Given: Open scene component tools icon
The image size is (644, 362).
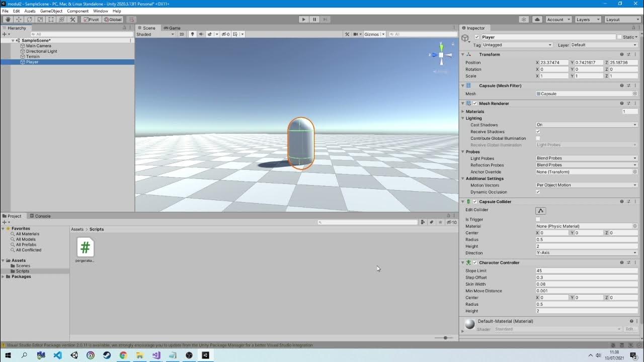Looking at the screenshot, I should point(347,34).
